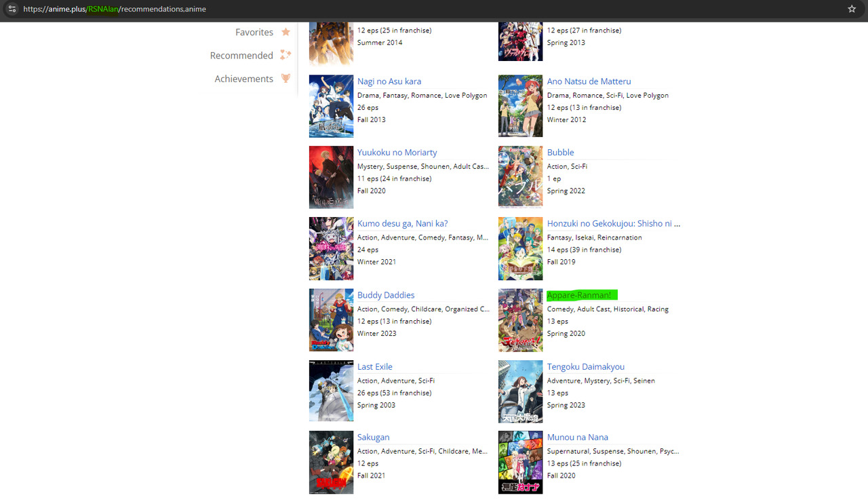
Task: Click '11 eps (24 in franchise)' text
Action: pos(394,179)
